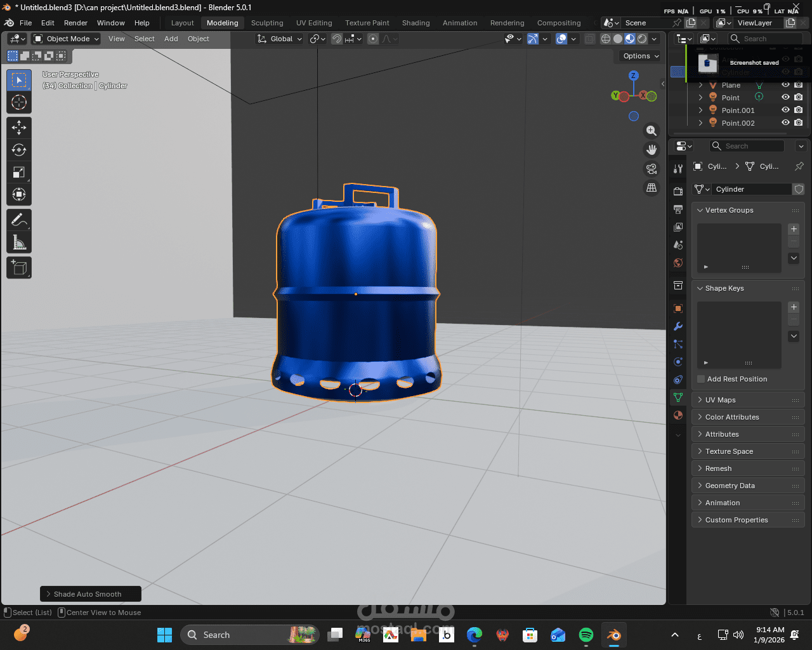
Task: Switch to the Sculpting workspace tab
Action: (267, 23)
